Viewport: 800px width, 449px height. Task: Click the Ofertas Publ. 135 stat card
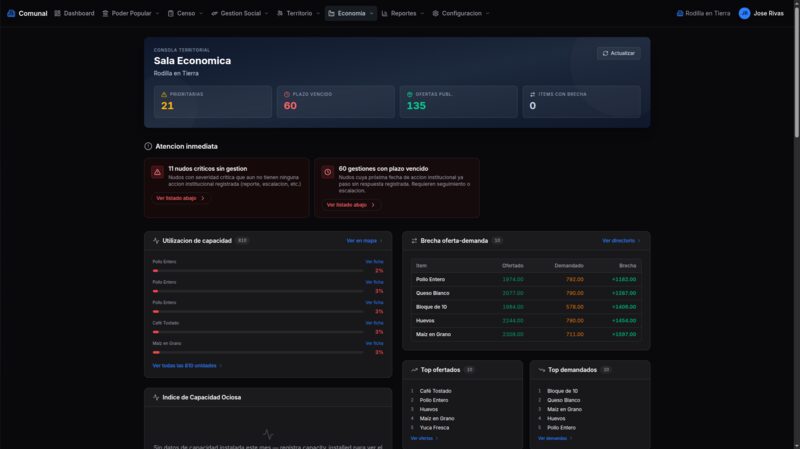pos(458,102)
